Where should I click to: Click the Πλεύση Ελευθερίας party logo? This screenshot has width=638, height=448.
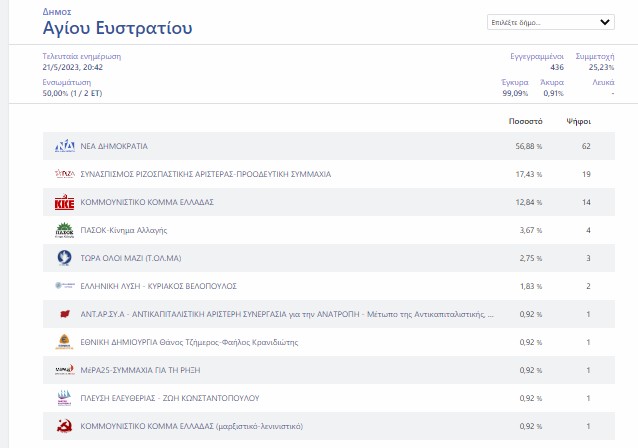click(x=64, y=398)
